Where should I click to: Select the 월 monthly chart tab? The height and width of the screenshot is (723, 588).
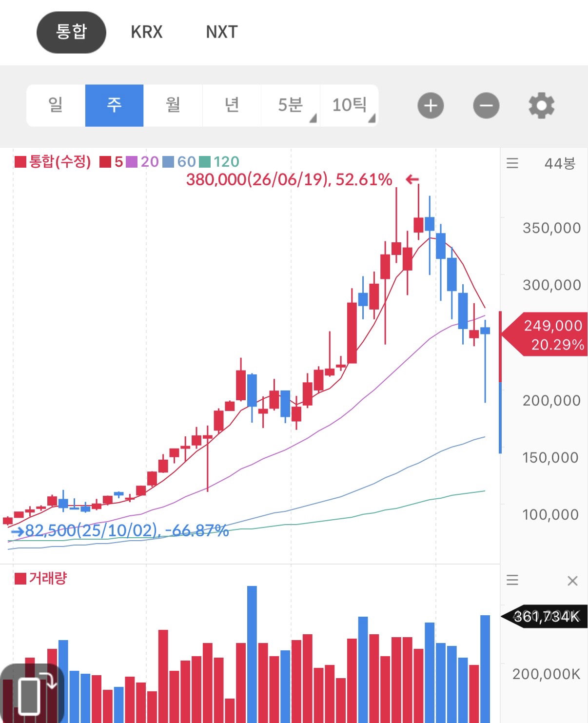[x=173, y=105]
